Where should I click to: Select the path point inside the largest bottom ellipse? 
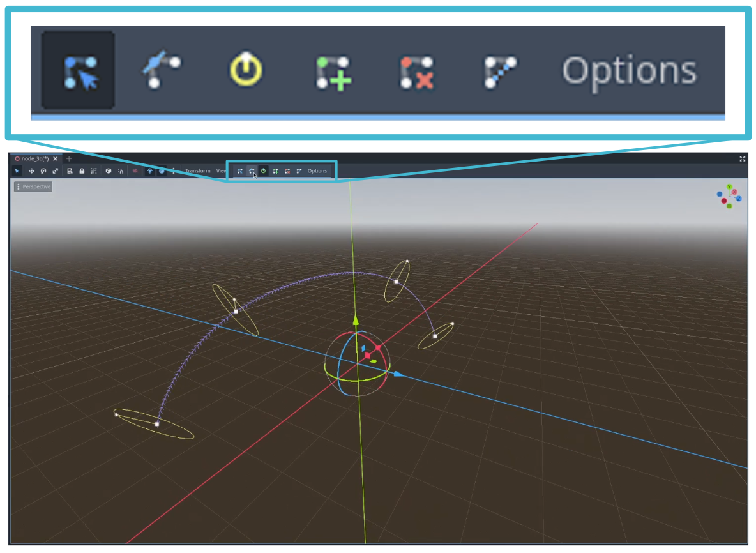pos(156,424)
